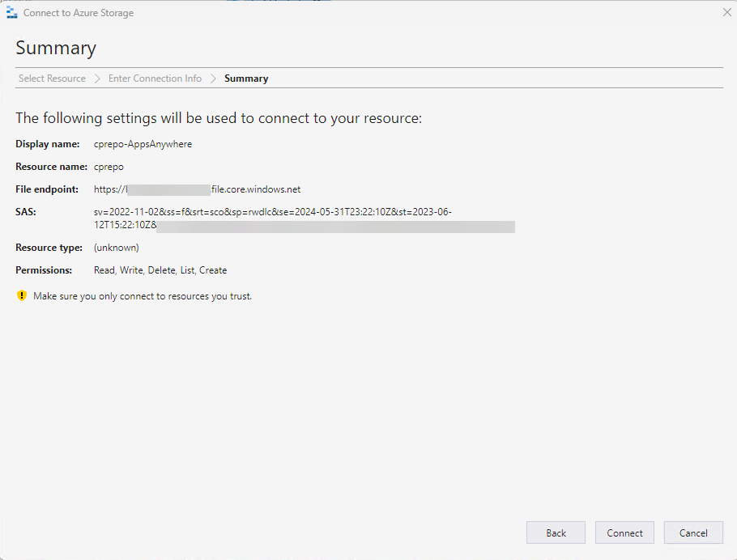Click the SAS field label
737x560 pixels.
tap(26, 212)
